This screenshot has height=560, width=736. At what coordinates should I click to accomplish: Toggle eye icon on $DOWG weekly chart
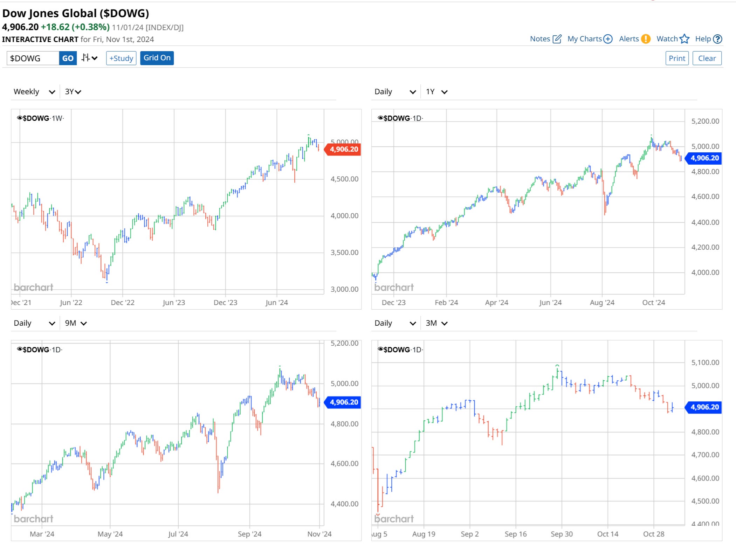(x=20, y=118)
